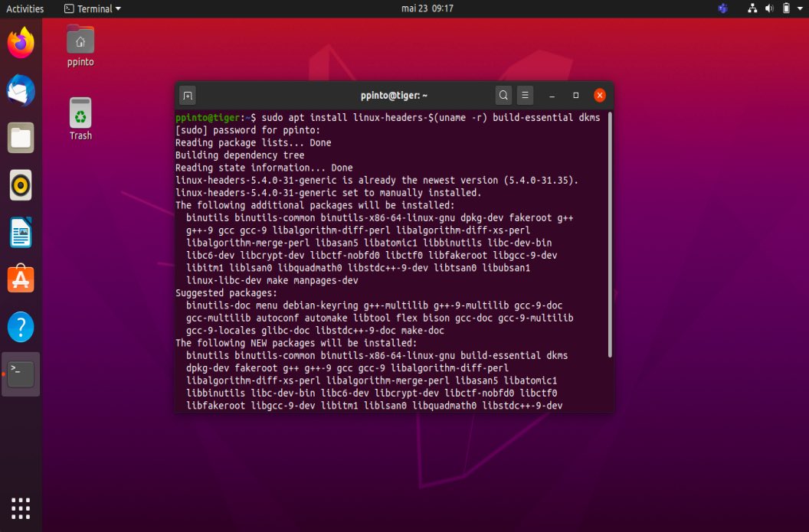Viewport: 809px width, 532px height.
Task: Launch LibreOffice Writer from the dock
Action: click(21, 232)
